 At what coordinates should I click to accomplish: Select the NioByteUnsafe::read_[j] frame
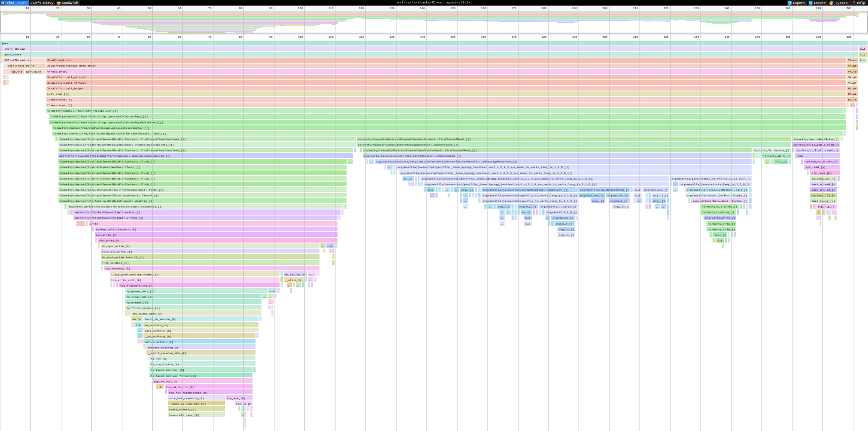[448, 134]
